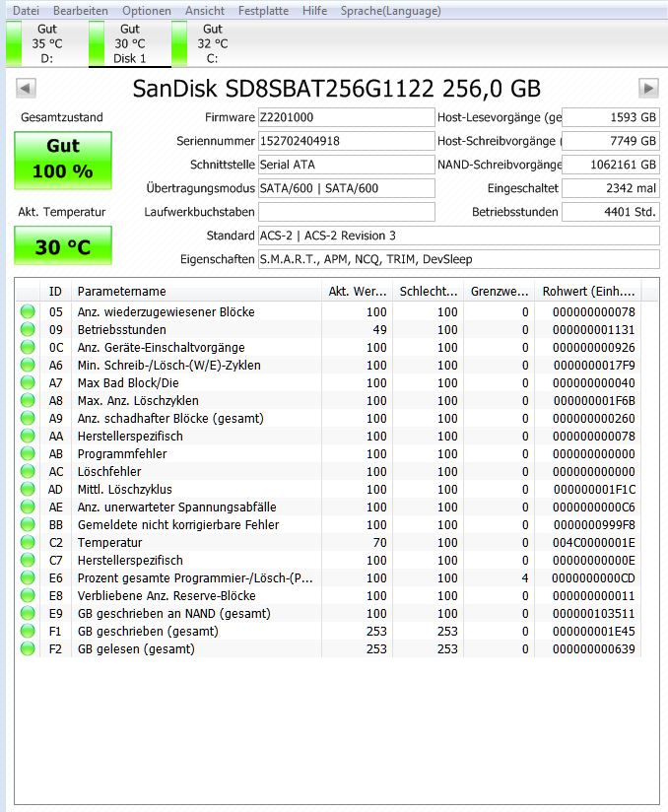Click status dot for attribute F2
Viewport: 668px width, 812px height.
[x=28, y=648]
